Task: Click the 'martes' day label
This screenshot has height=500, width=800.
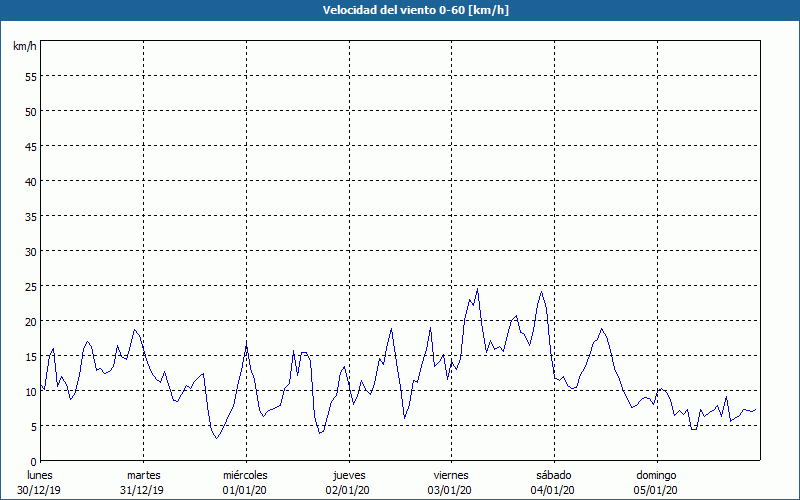Action: click(x=144, y=475)
